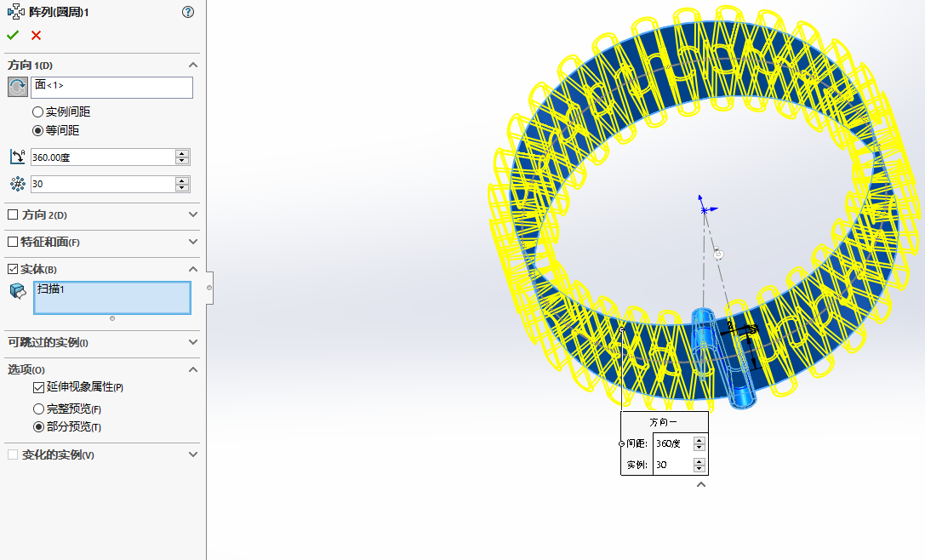Image resolution: width=925 pixels, height=560 pixels.
Task: Decrease 实例 count in the callout
Action: [699, 469]
